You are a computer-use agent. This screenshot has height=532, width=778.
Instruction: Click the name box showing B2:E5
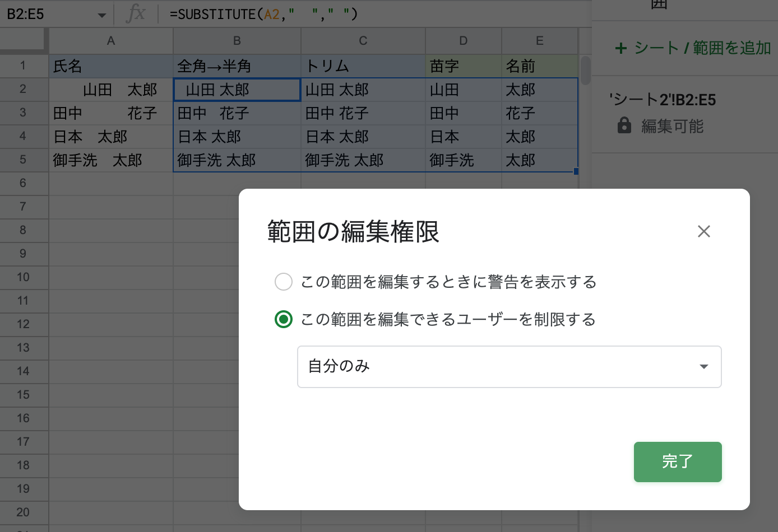click(45, 14)
